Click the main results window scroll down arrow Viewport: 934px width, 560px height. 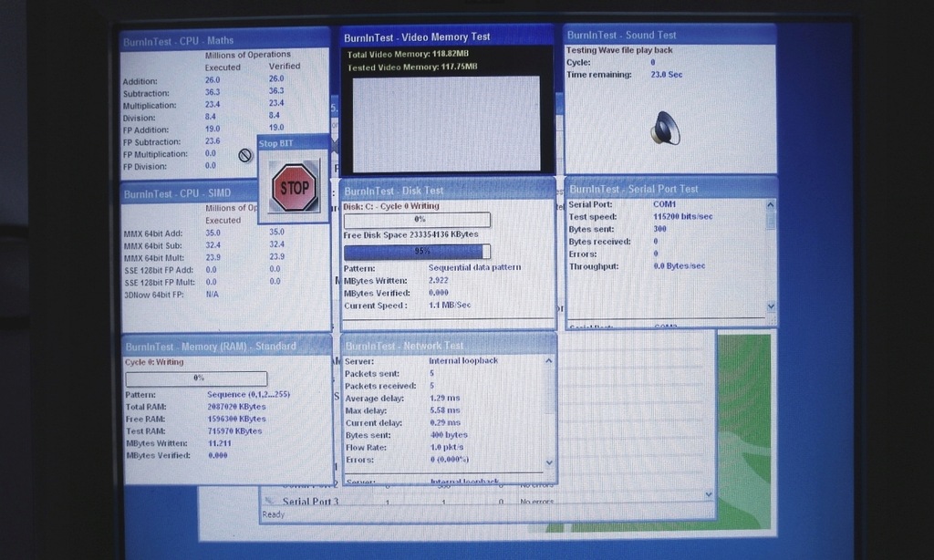tap(708, 493)
